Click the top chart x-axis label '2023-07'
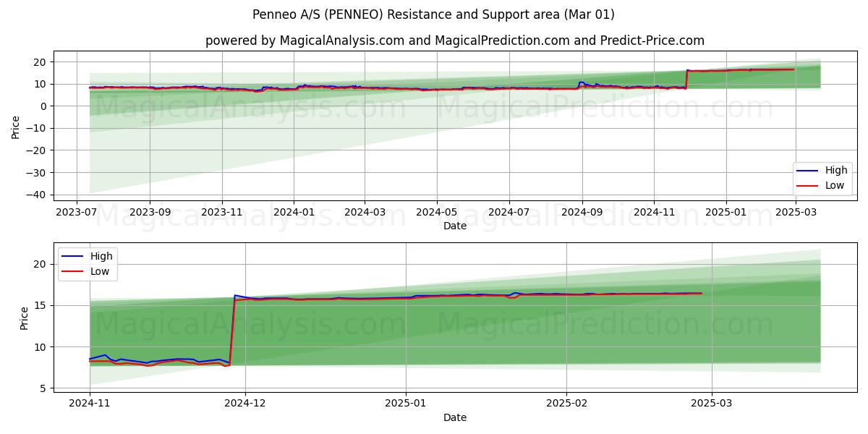868x434 pixels. [77, 213]
